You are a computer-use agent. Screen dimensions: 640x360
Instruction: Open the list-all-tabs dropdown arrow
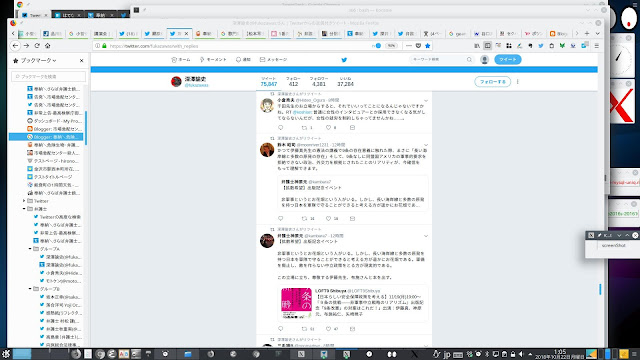pos(597,33)
